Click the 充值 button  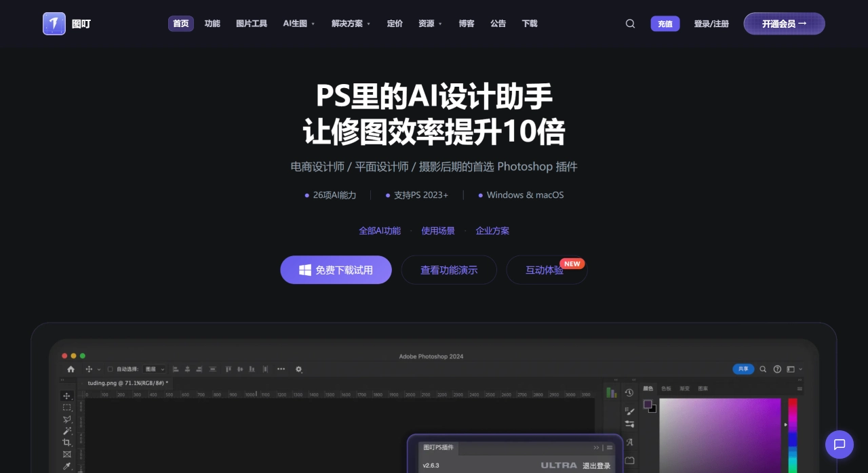[x=665, y=24]
